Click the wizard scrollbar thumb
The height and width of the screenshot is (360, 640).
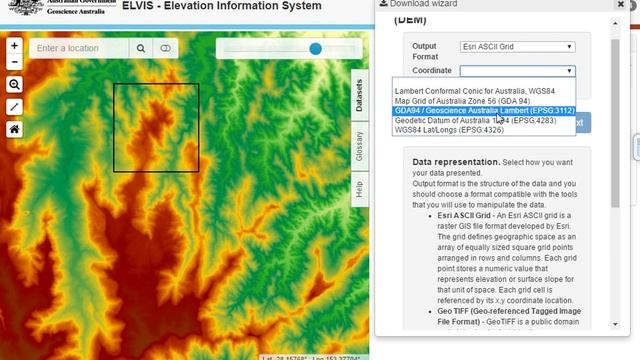coord(615,123)
